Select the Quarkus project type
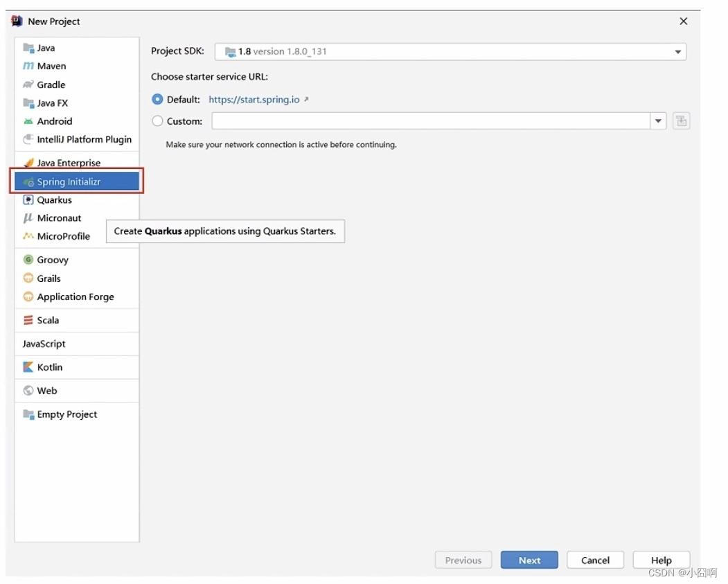The height and width of the screenshot is (584, 728). [x=53, y=200]
